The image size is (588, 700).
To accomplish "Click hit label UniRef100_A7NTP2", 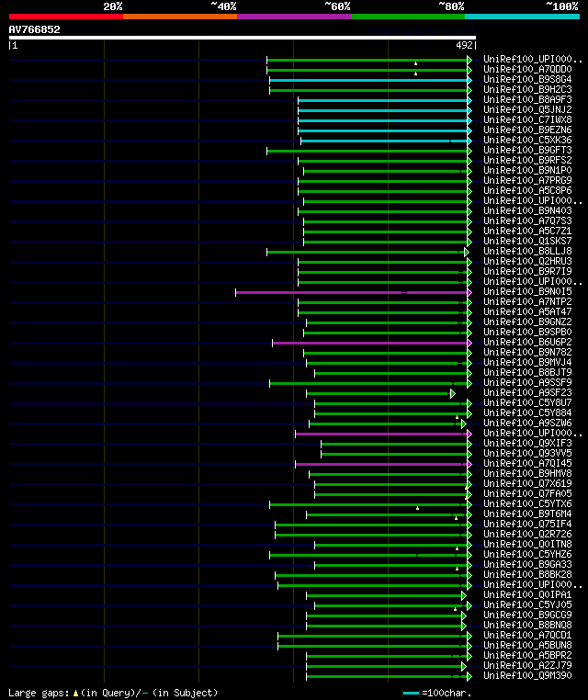I will [x=527, y=302].
